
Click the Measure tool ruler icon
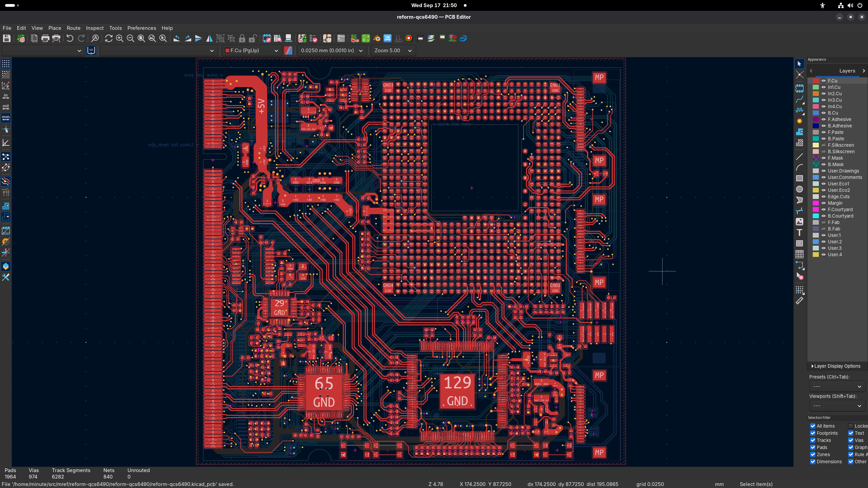(x=800, y=301)
